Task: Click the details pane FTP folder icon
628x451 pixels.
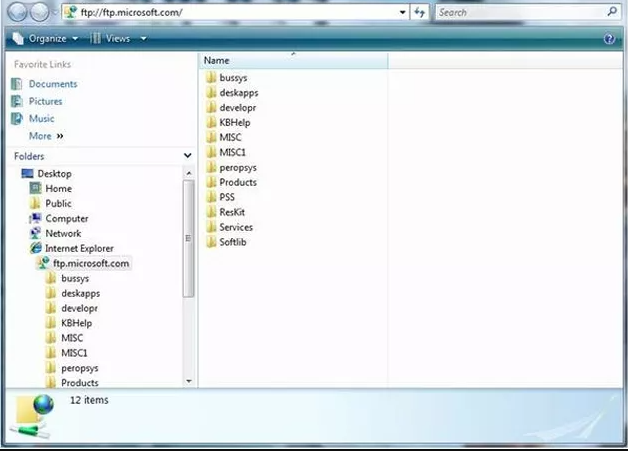Action: [x=33, y=416]
